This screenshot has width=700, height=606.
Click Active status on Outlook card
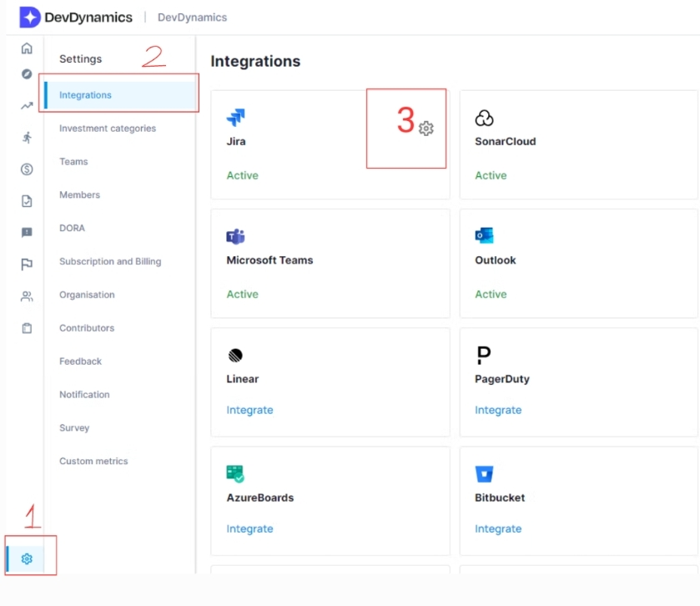click(491, 295)
